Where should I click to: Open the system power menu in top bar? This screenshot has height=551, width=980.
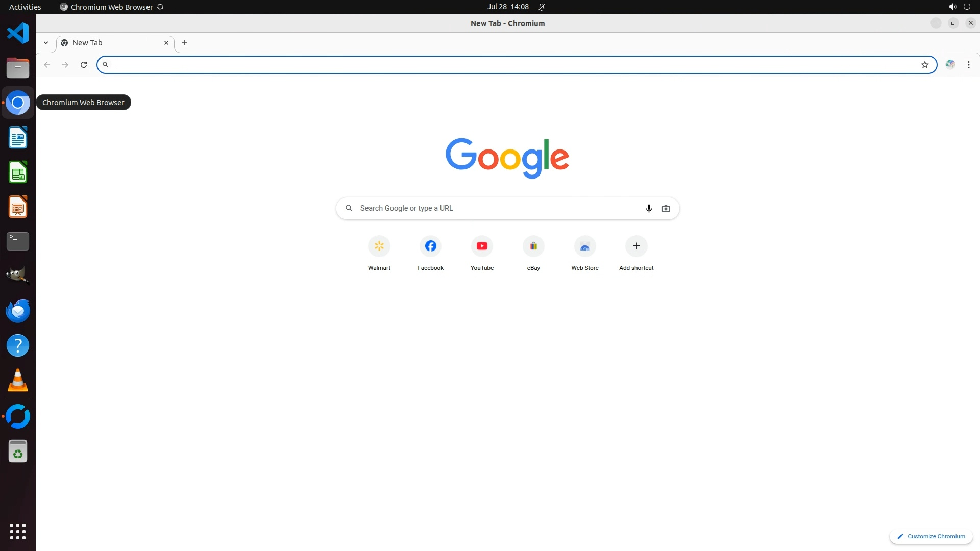tap(967, 7)
